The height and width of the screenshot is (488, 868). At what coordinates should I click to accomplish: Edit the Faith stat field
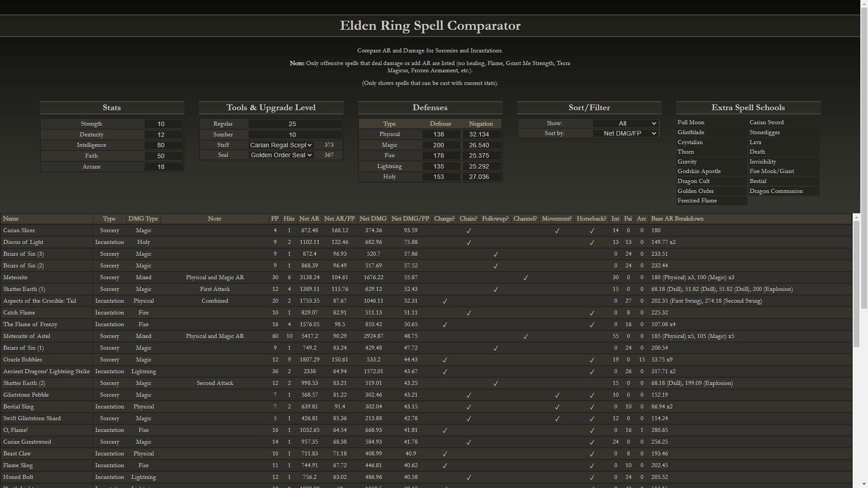pyautogui.click(x=163, y=156)
